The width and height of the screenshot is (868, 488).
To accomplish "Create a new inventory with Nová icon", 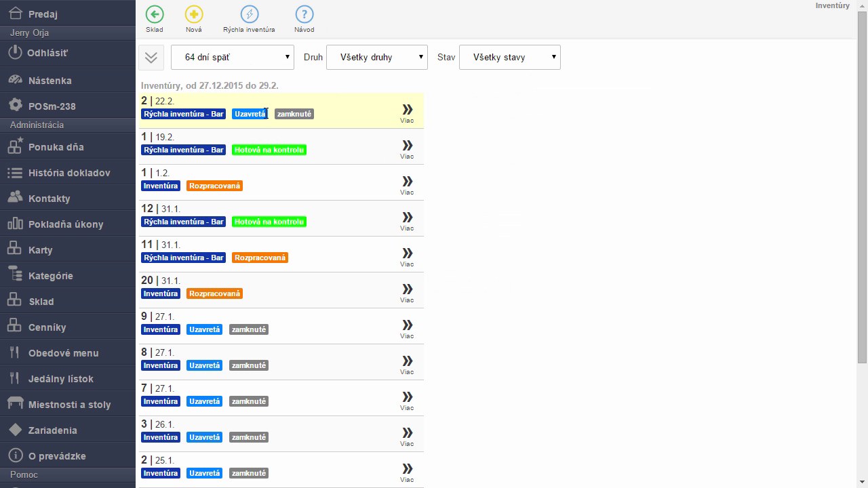I will pyautogui.click(x=194, y=14).
